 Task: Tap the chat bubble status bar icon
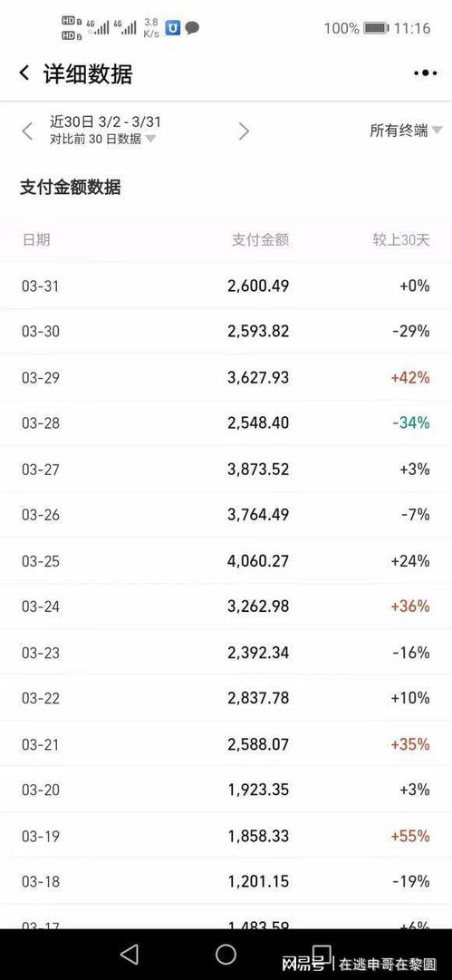pos(192,28)
